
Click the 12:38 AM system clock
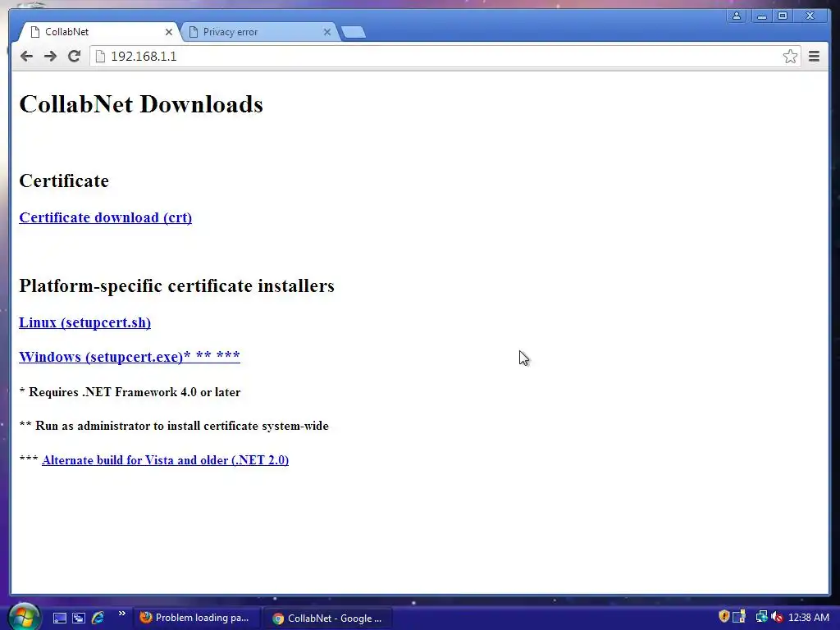pyautogui.click(x=808, y=618)
